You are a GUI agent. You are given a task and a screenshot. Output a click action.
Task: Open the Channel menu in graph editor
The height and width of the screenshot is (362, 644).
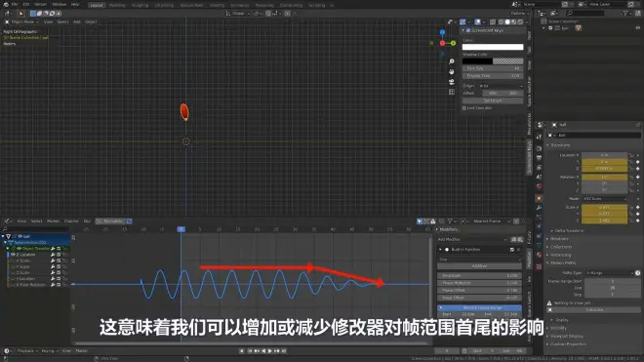click(71, 221)
